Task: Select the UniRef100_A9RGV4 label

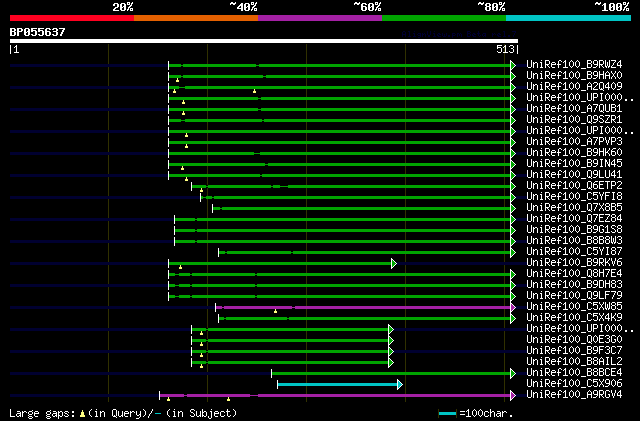Action: coord(574,395)
